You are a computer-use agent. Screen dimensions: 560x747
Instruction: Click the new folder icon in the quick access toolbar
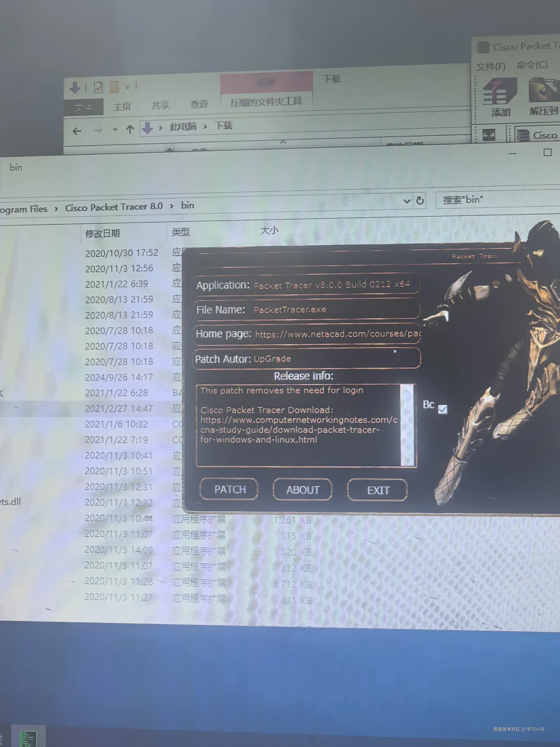point(115,87)
